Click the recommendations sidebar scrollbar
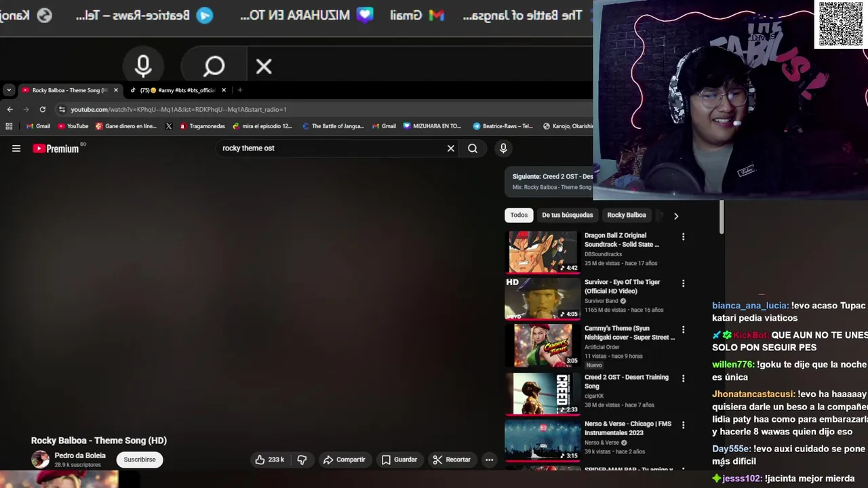Screen dimensions: 868x488 coord(722,217)
